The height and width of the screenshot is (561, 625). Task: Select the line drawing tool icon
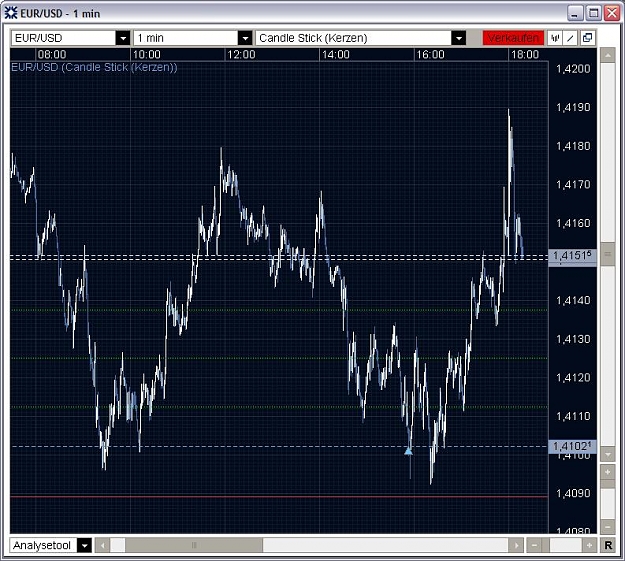pyautogui.click(x=570, y=38)
